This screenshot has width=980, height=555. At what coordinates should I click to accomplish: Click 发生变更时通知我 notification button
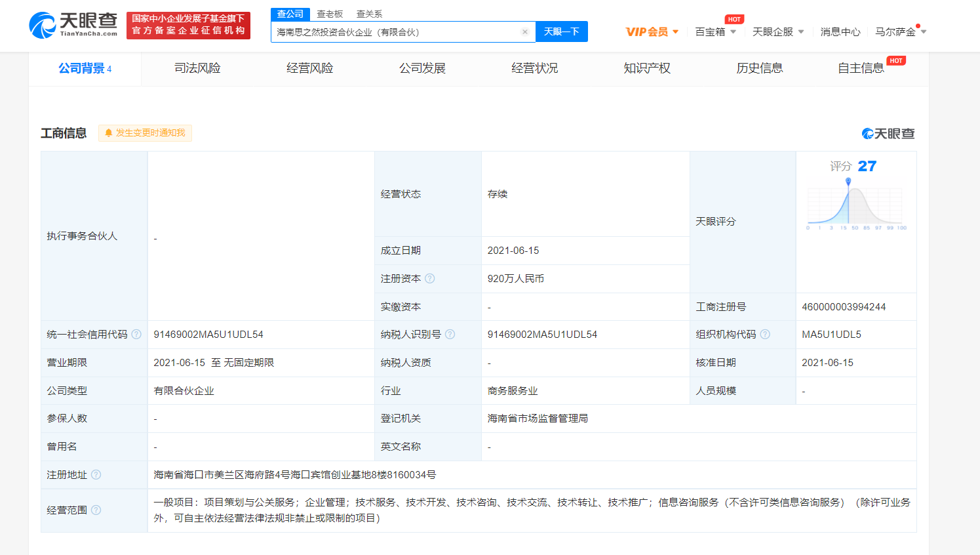145,133
